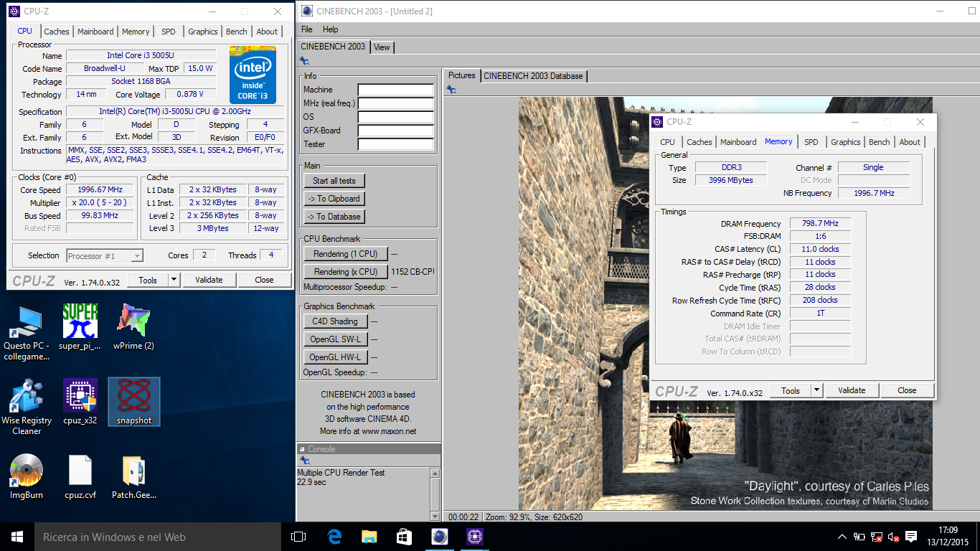
Task: Open volume control in system tray
Action: point(894,537)
